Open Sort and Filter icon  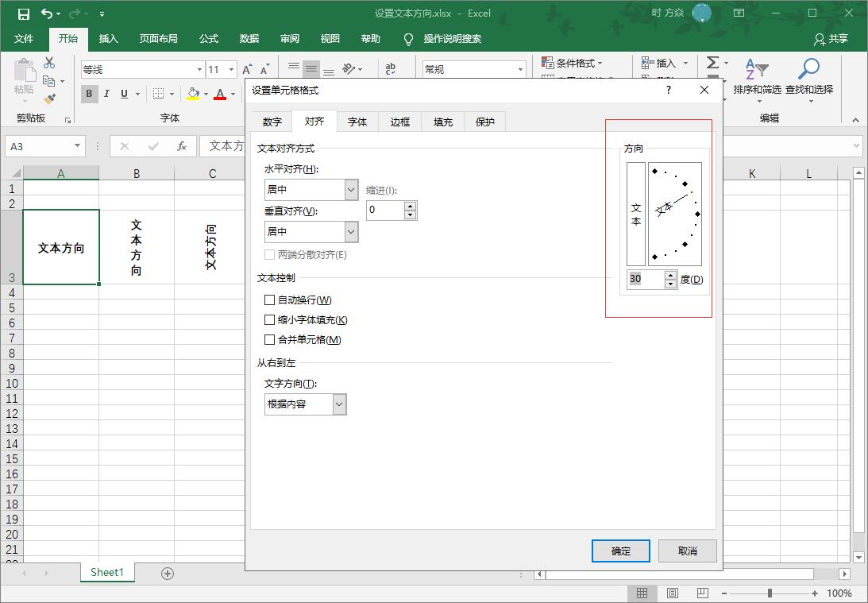756,70
